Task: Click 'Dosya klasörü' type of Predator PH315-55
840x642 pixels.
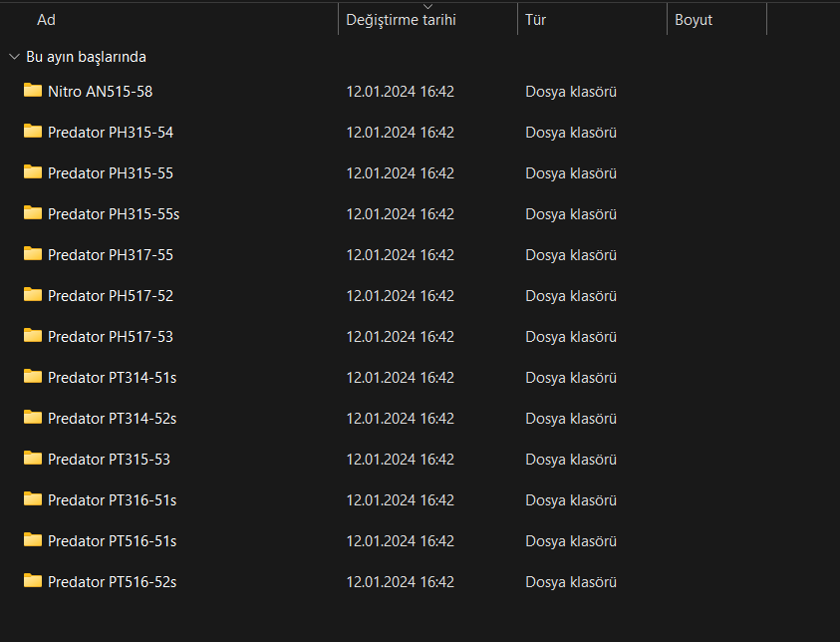Action: pyautogui.click(x=571, y=173)
